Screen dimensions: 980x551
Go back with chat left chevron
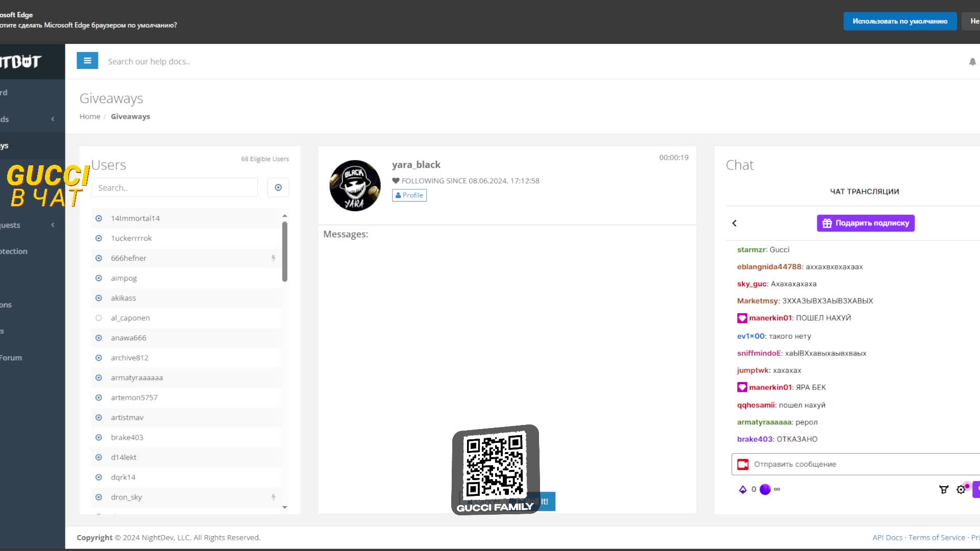[x=734, y=223]
